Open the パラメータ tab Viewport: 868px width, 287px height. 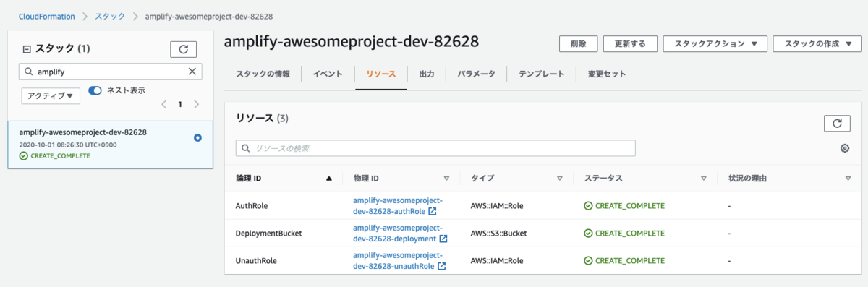click(477, 74)
